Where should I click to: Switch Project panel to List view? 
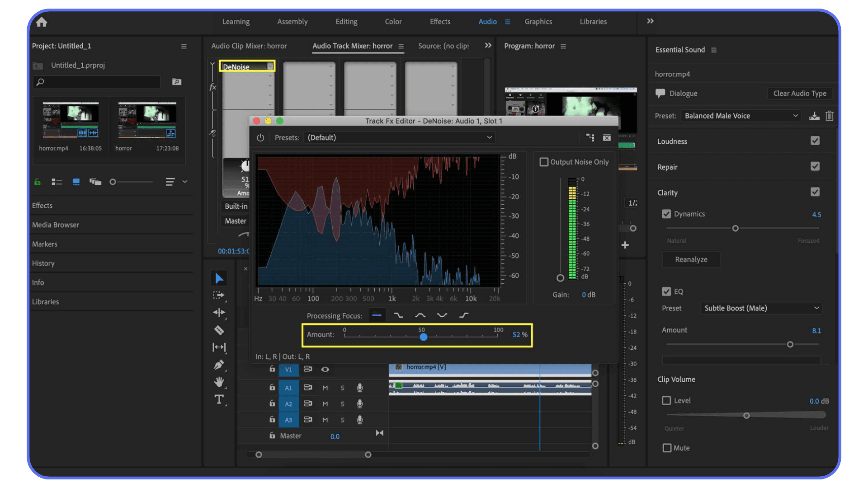click(57, 182)
